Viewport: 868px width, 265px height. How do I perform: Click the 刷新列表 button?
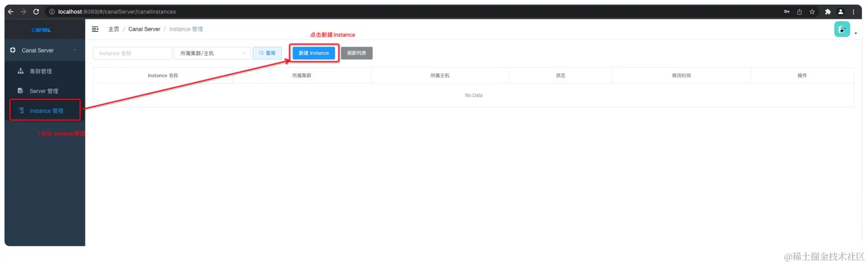pos(356,53)
